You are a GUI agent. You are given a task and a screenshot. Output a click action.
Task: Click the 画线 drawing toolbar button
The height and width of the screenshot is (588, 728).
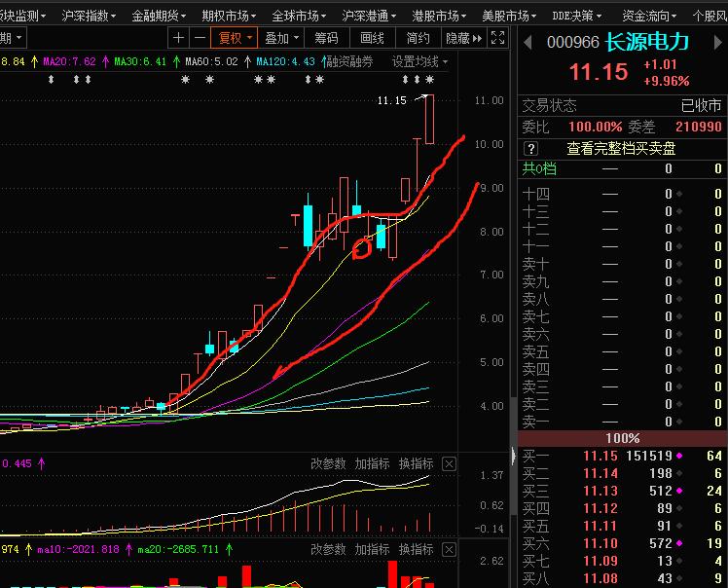tap(373, 38)
